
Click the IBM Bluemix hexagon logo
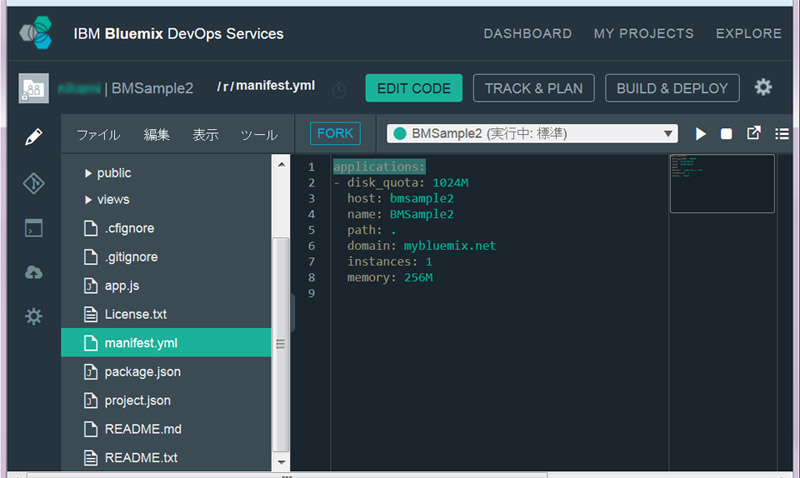[x=36, y=33]
